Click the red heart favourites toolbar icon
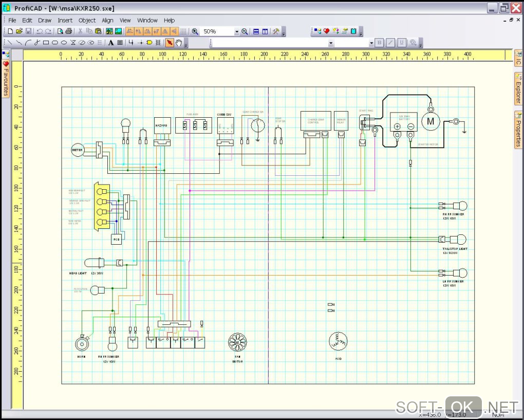Viewport: 524px width, 420px height. click(x=326, y=31)
